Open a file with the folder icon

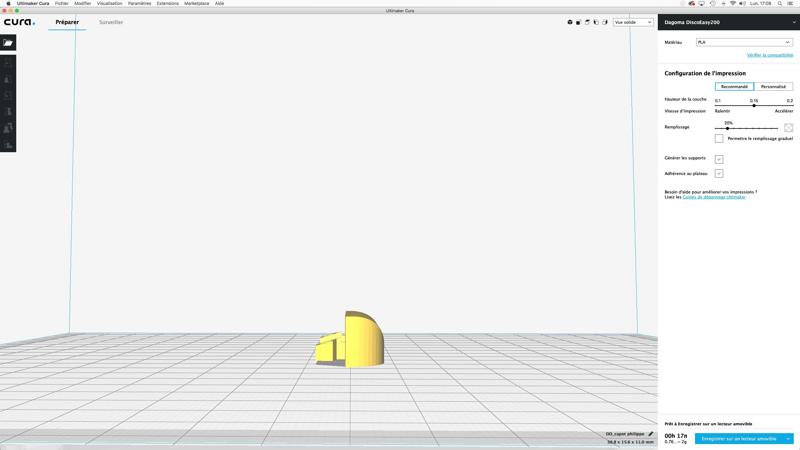[8, 42]
